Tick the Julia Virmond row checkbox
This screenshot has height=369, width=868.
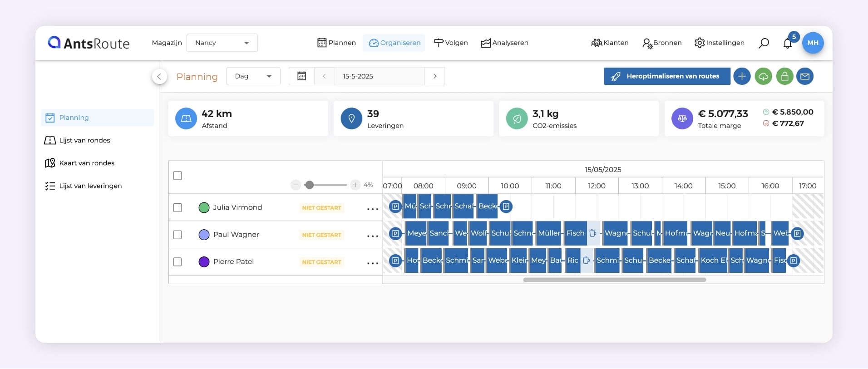(178, 207)
